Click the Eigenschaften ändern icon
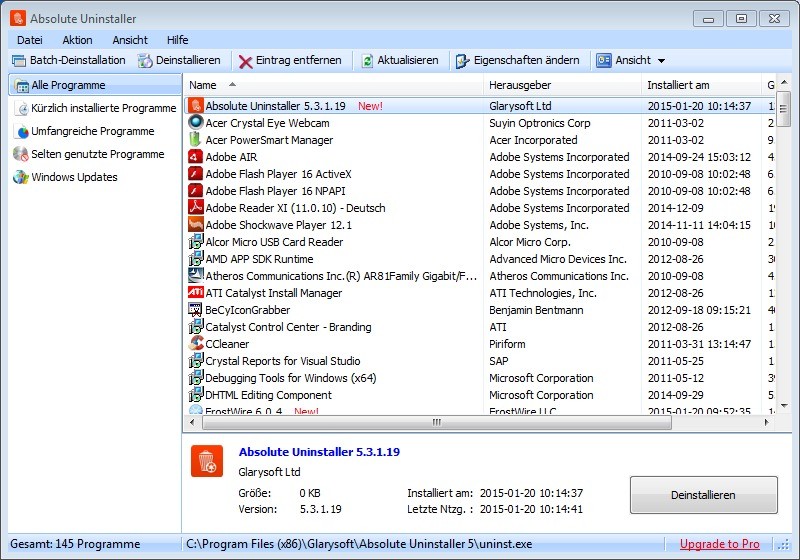800x560 pixels. (x=462, y=61)
